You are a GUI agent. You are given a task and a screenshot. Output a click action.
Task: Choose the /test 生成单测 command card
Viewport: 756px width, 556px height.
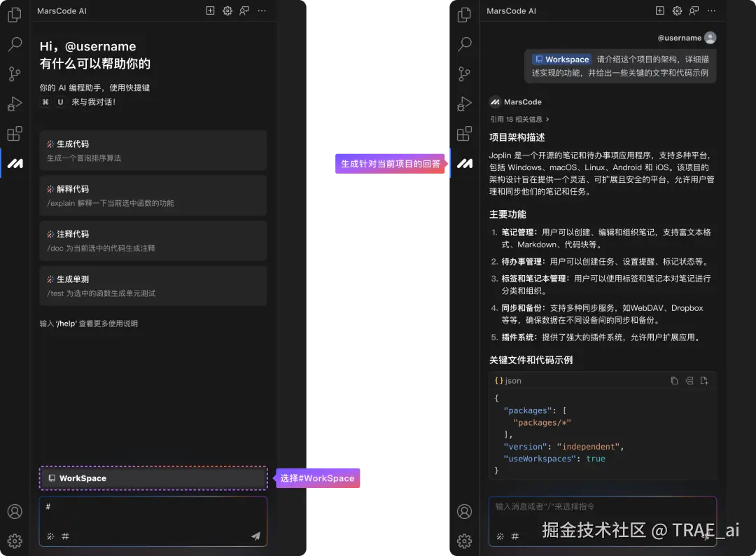[x=153, y=286]
